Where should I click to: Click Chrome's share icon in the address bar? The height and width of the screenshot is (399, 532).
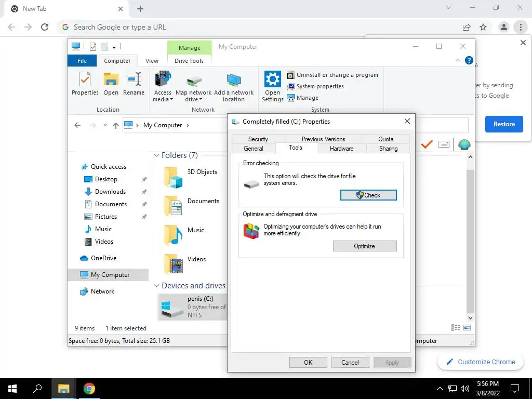[x=467, y=27]
